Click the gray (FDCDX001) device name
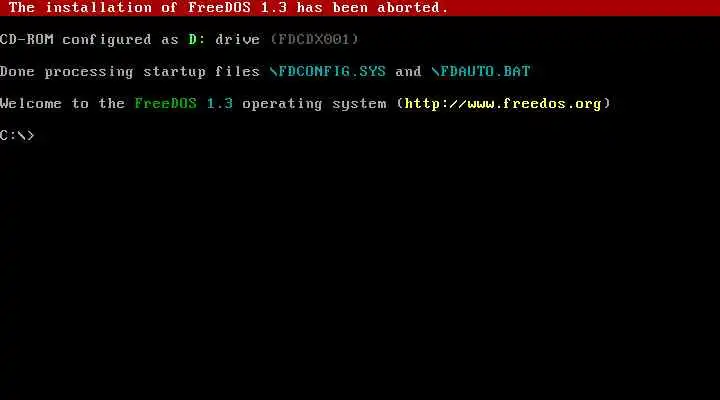This screenshot has width=720, height=400. point(315,39)
